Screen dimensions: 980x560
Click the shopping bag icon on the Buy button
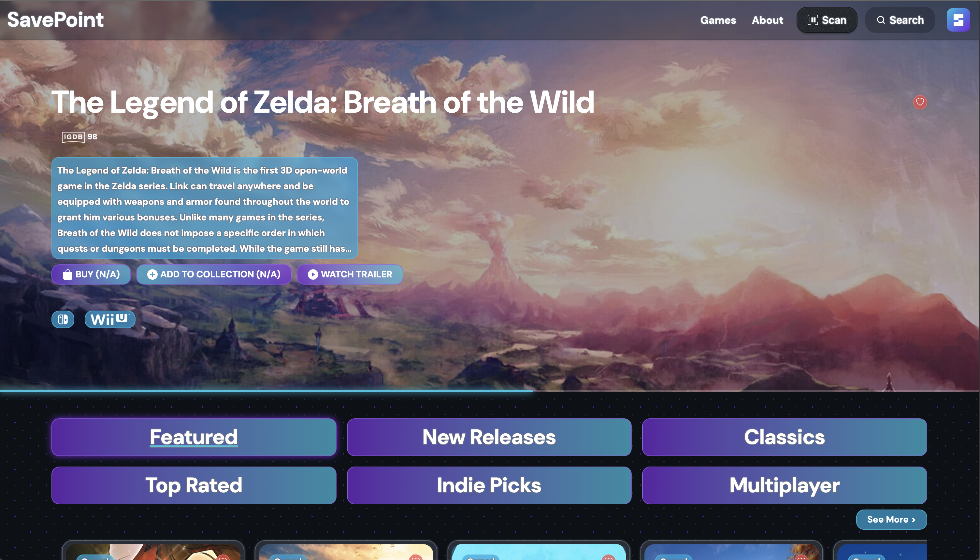[67, 274]
